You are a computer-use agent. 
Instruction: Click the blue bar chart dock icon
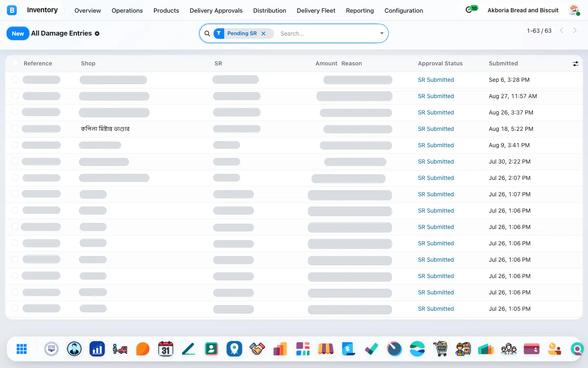(x=97, y=349)
